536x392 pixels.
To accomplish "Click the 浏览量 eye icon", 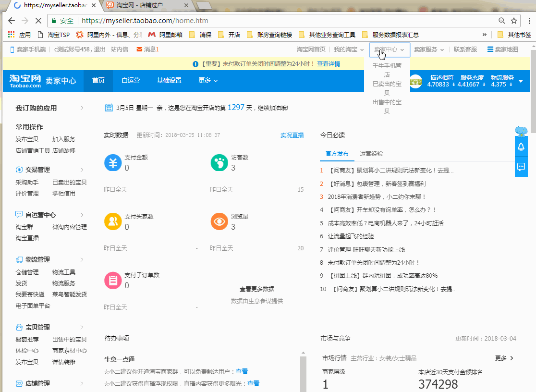I will [219, 221].
